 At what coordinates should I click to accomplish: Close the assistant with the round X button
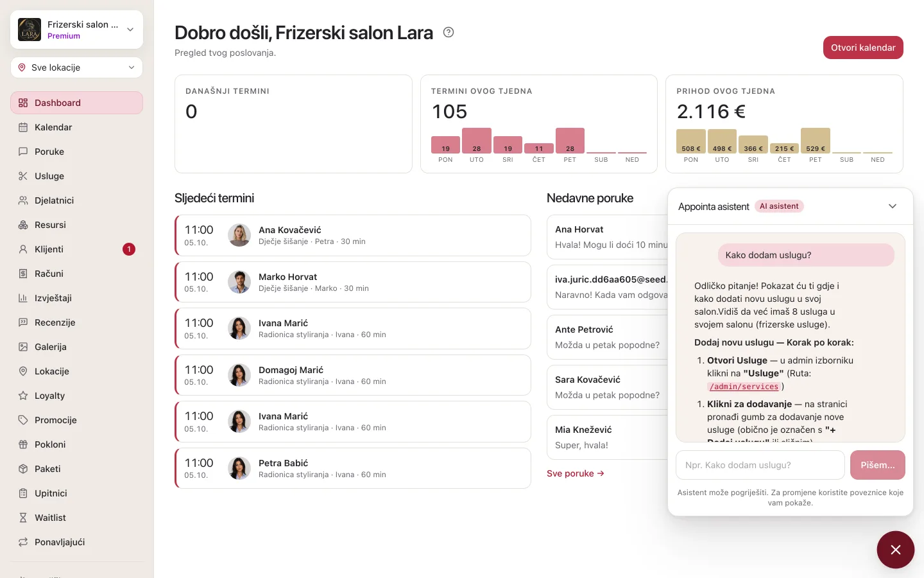896,550
